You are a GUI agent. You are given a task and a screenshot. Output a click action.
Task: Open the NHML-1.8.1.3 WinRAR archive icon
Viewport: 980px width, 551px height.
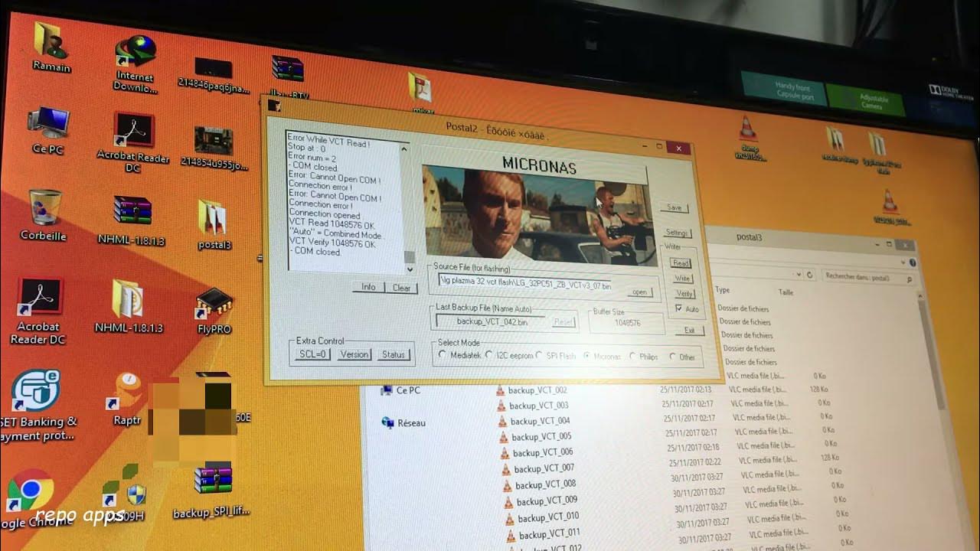point(132,220)
